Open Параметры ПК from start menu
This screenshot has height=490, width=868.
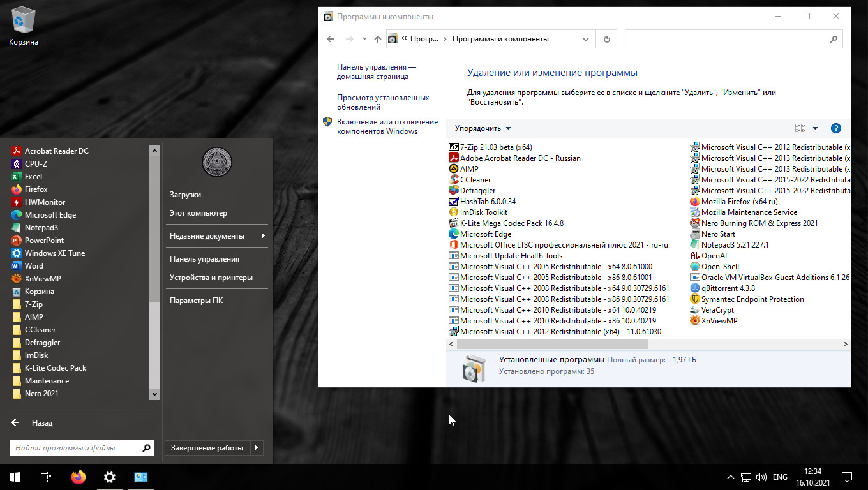(196, 301)
